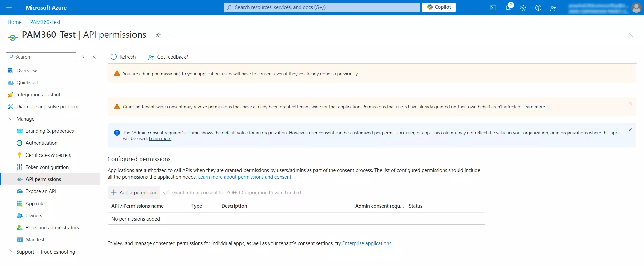644x266 pixels.
Task: Click the PAM360-Test breadcrumb link
Action: (45, 22)
